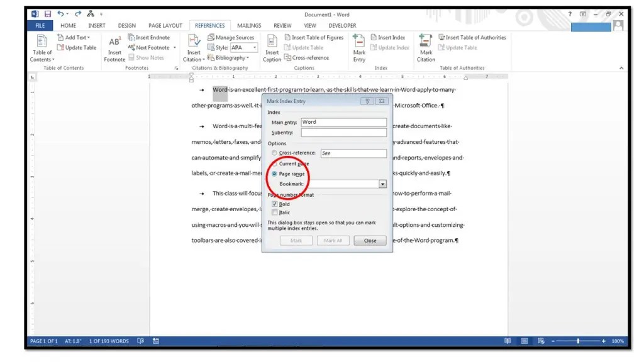Click the Subentry text field
Screen dimensions: 644x362
(x=344, y=133)
